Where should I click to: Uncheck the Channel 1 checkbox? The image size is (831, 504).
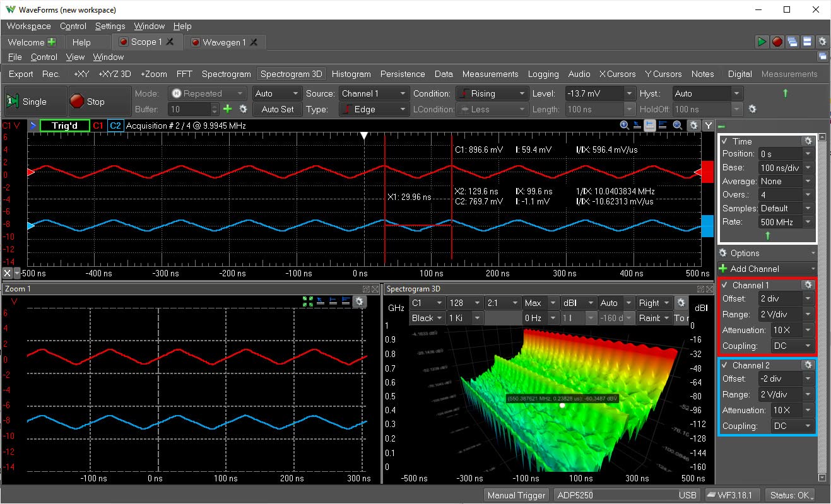click(724, 285)
